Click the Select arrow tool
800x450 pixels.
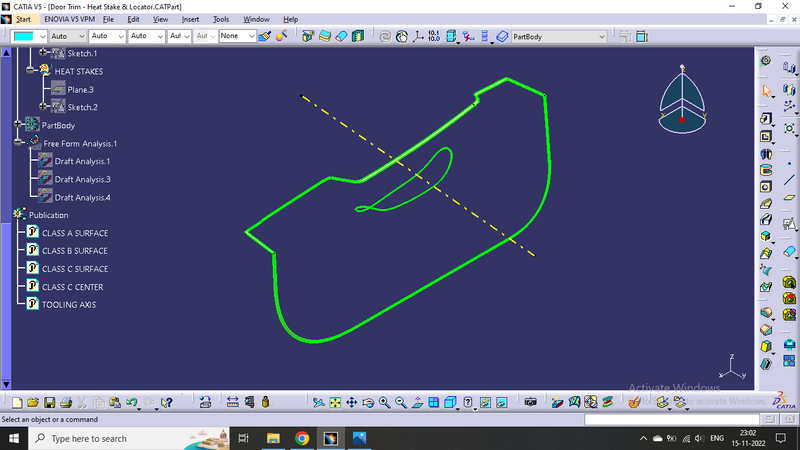pyautogui.click(x=766, y=91)
